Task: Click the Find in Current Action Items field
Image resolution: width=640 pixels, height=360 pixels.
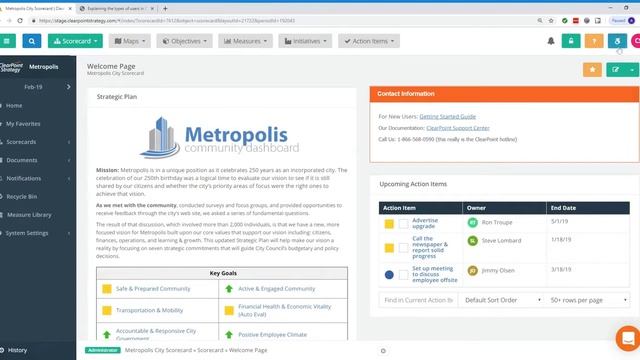Action: [x=418, y=300]
